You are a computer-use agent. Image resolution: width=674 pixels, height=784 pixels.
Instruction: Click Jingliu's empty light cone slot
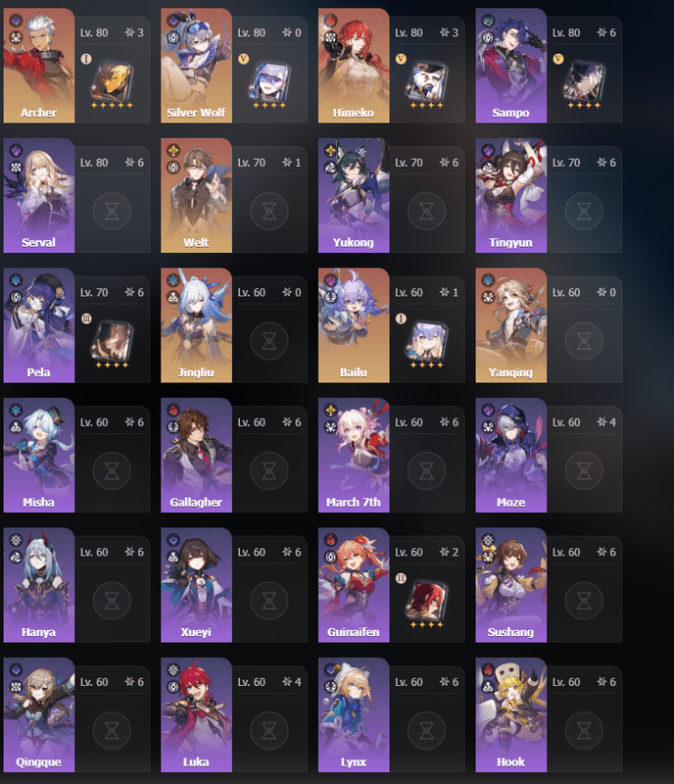tap(269, 341)
